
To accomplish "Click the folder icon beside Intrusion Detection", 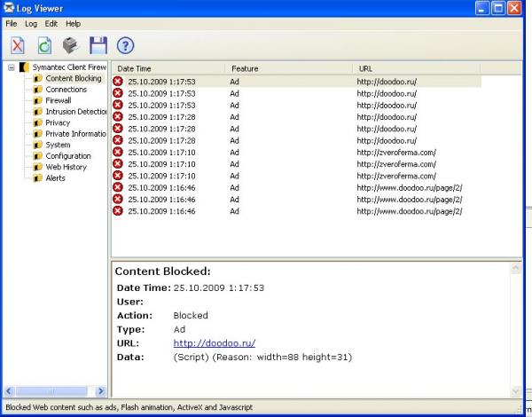I will (37, 112).
